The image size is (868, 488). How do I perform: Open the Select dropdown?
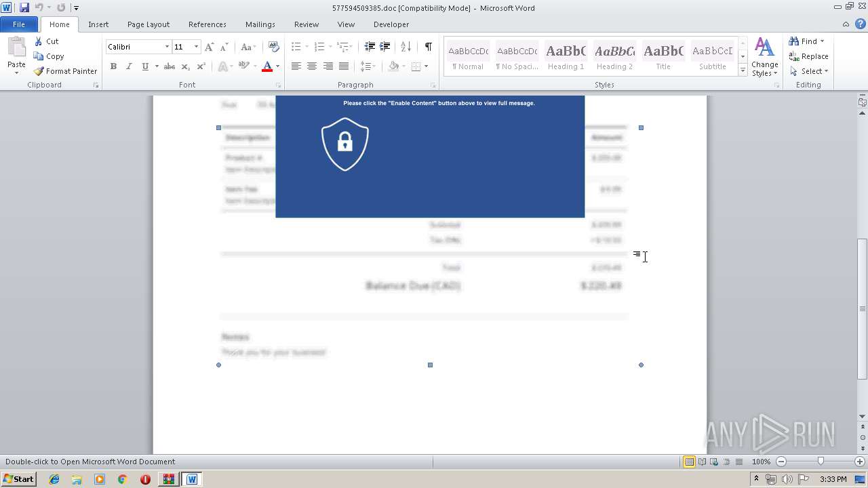[809, 71]
